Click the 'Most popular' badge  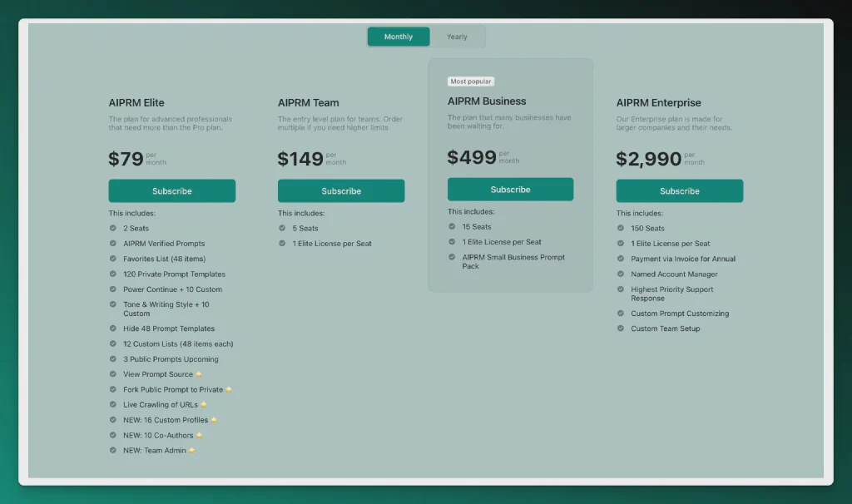pos(471,82)
